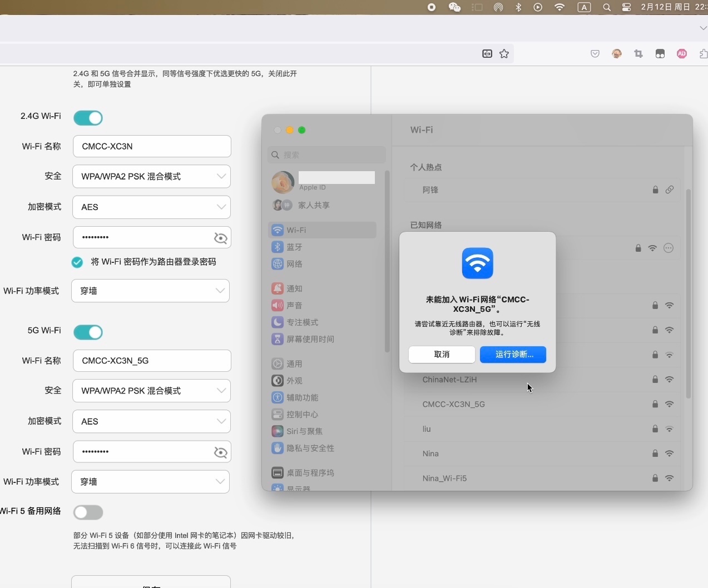
Task: Click the Pocket save icon in browser toolbar
Action: click(595, 54)
